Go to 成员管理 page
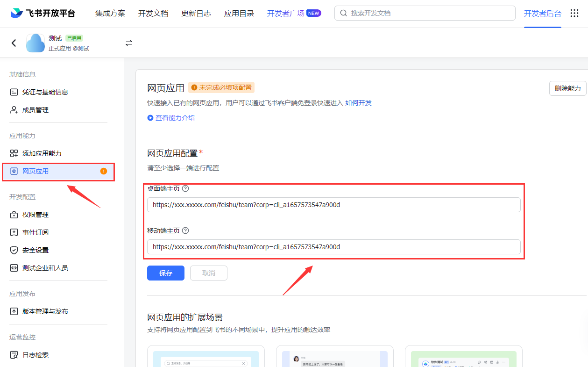This screenshot has height=367, width=588. (35, 110)
